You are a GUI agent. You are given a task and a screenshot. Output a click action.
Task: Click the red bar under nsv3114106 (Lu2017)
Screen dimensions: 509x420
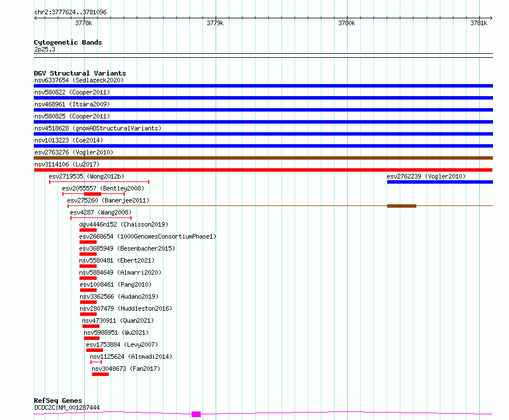pos(263,170)
